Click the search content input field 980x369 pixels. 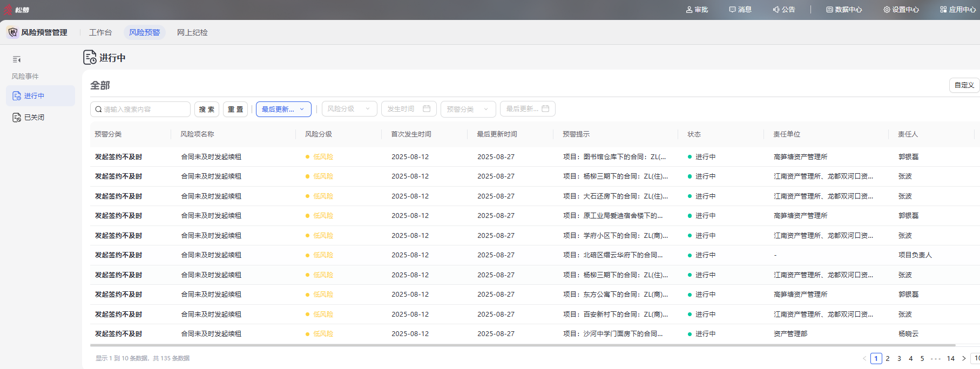coord(140,109)
